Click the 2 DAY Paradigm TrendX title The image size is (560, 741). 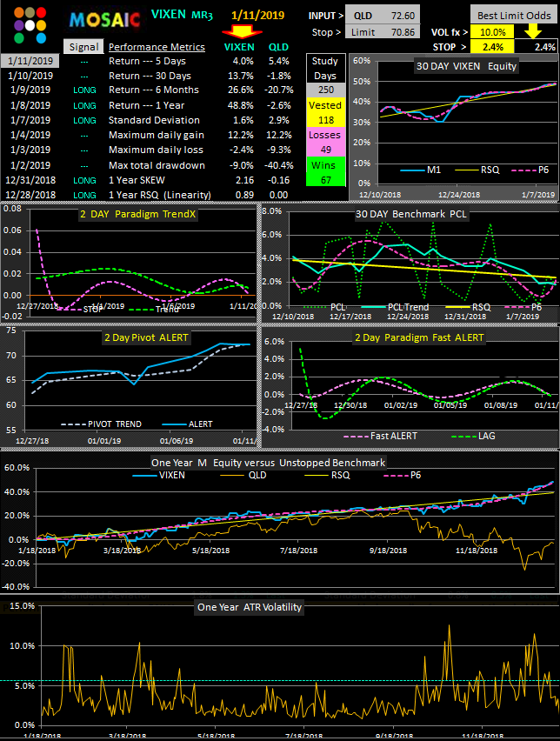click(137, 214)
